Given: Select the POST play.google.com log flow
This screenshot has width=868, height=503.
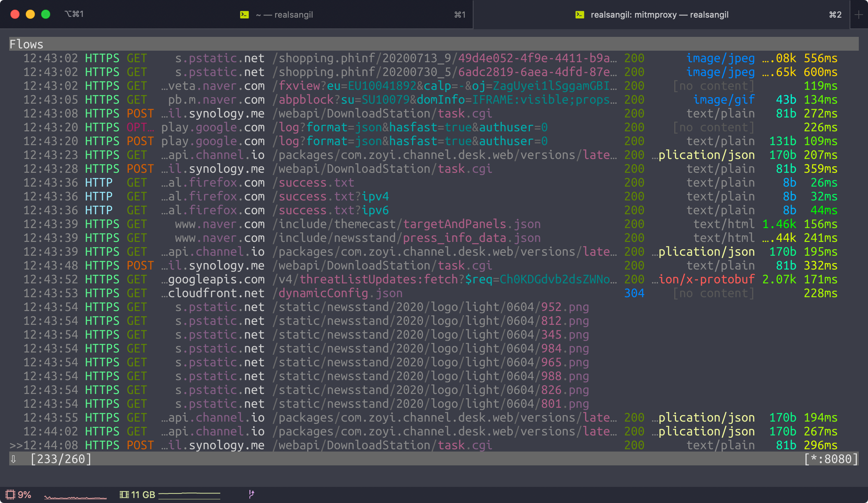Looking at the screenshot, I should [x=434, y=141].
